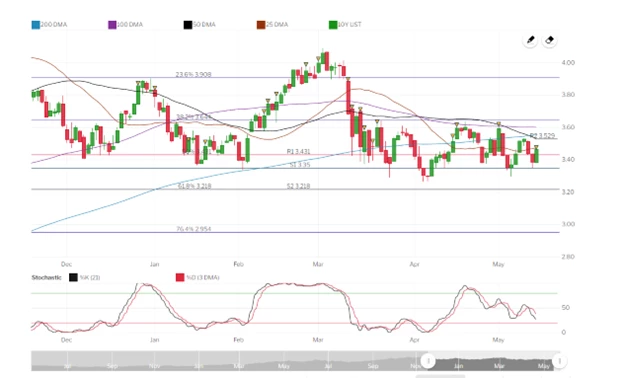Toggle the 10Y UST legend series
The image size is (624, 378).
pos(345,25)
